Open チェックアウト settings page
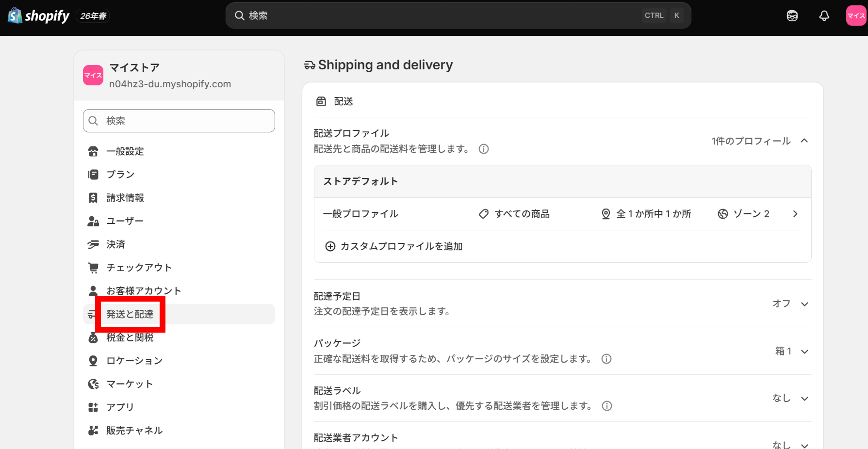This screenshot has height=449, width=868. click(179, 268)
